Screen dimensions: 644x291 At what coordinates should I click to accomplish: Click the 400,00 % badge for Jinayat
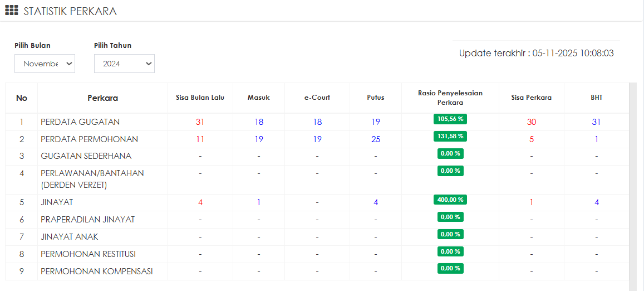pos(450,200)
